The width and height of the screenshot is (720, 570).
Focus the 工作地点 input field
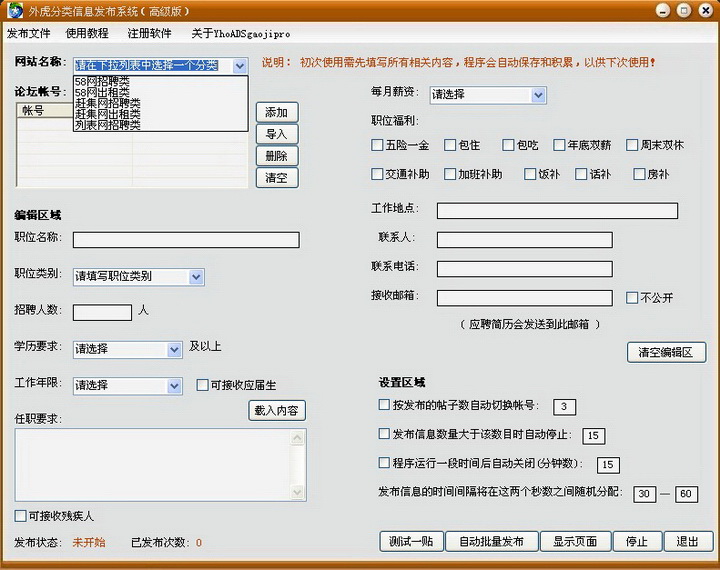[557, 211]
